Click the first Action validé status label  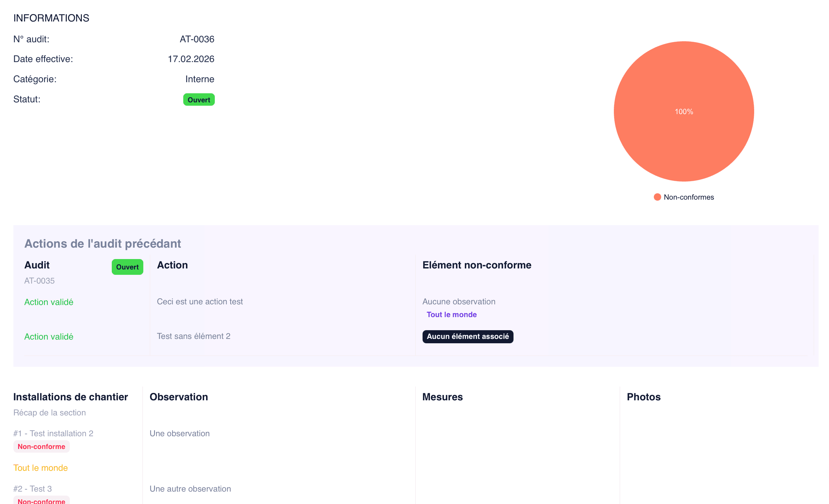(48, 302)
